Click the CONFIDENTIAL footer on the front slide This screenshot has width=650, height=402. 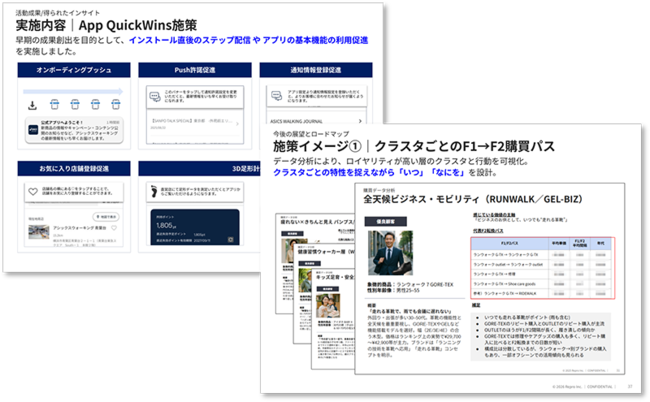599,387
